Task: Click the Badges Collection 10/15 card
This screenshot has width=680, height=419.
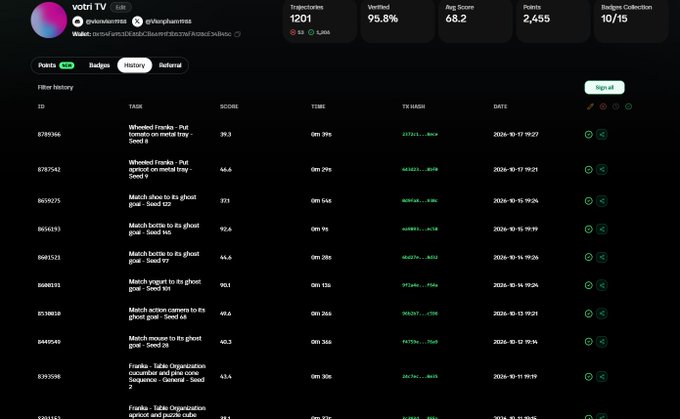Action: point(631,20)
